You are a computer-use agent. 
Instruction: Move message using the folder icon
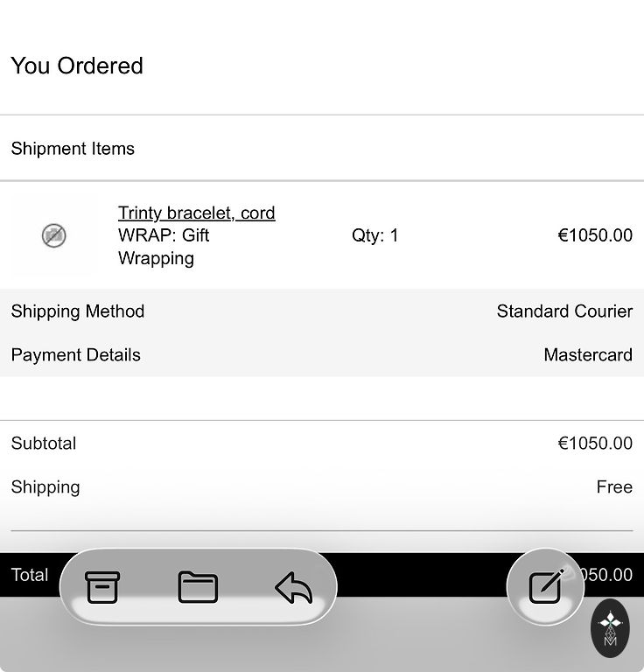(x=198, y=587)
